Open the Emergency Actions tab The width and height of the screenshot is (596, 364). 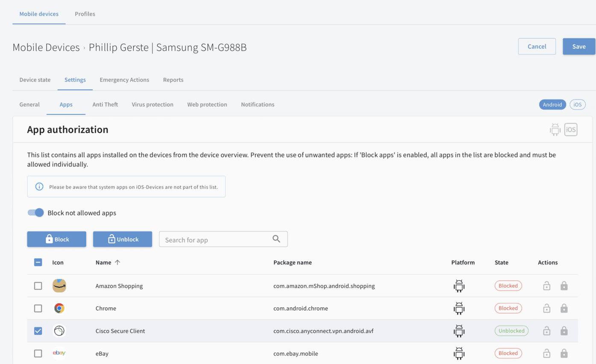click(x=124, y=80)
